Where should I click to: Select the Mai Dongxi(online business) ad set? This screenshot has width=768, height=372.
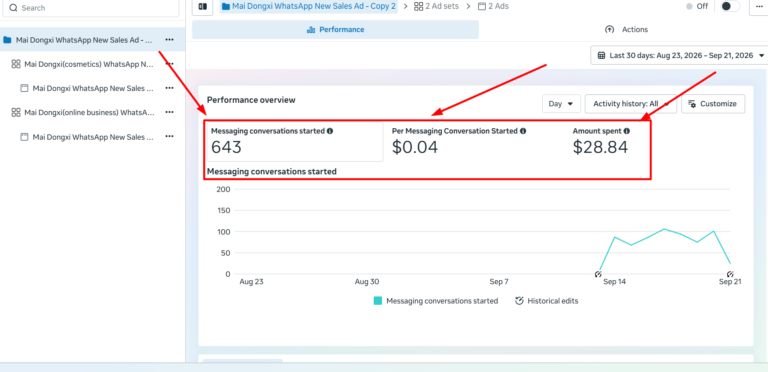tap(89, 113)
